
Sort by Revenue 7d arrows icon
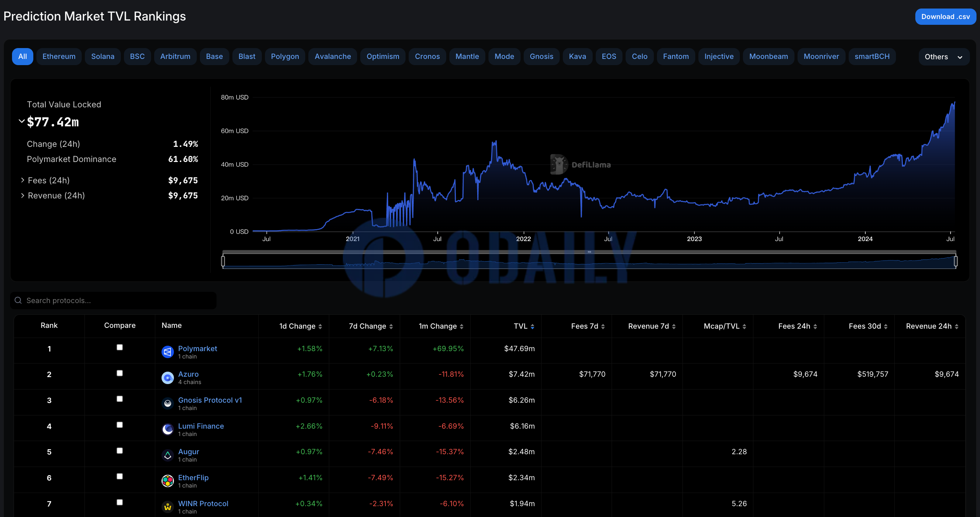pos(674,327)
